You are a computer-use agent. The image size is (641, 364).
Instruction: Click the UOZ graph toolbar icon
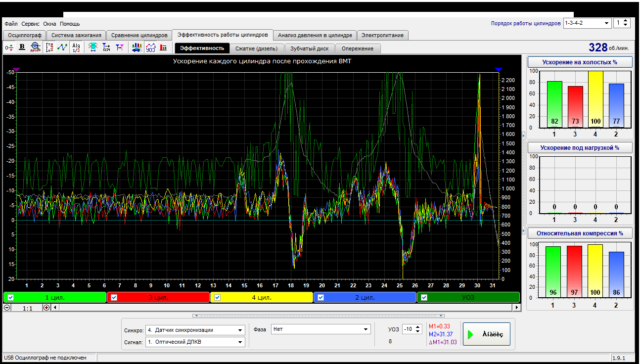tap(150, 47)
